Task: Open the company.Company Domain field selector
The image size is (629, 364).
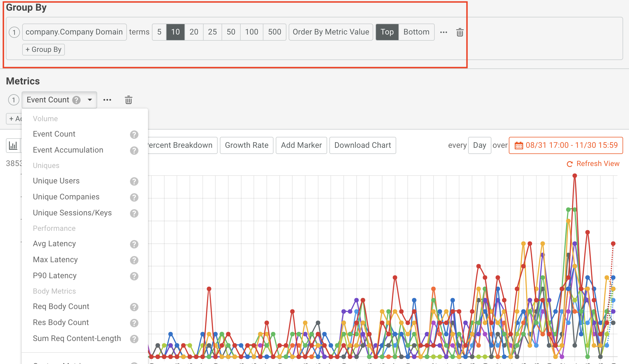Action: (74, 32)
